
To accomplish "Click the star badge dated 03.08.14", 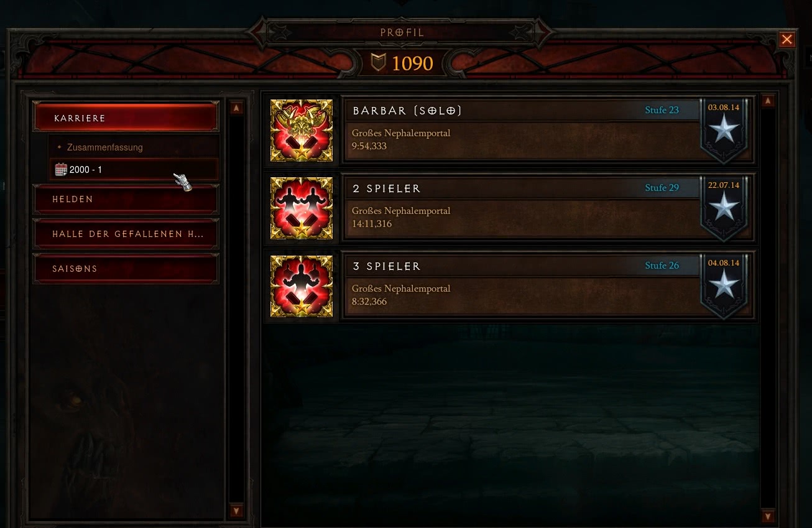I will [x=724, y=129].
